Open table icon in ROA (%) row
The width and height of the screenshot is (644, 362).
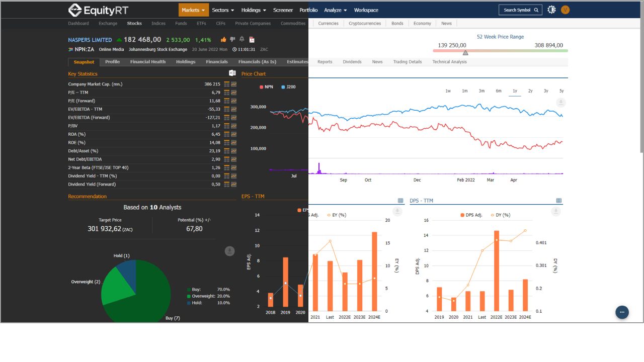[x=227, y=134]
